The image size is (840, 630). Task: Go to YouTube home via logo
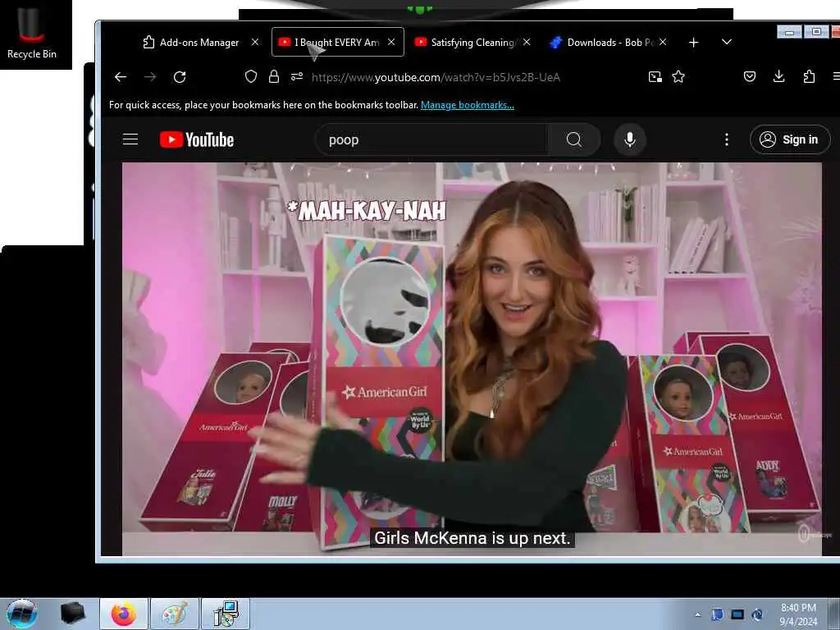[197, 139]
